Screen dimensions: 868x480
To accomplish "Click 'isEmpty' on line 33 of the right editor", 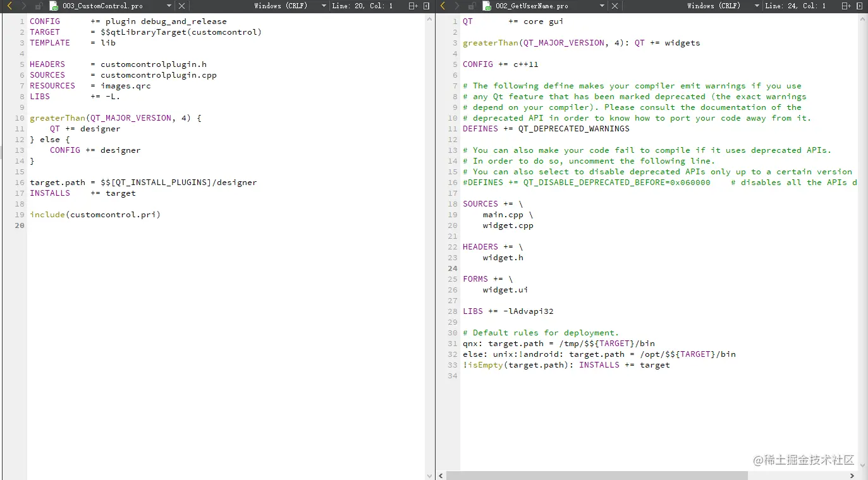I will click(x=486, y=365).
